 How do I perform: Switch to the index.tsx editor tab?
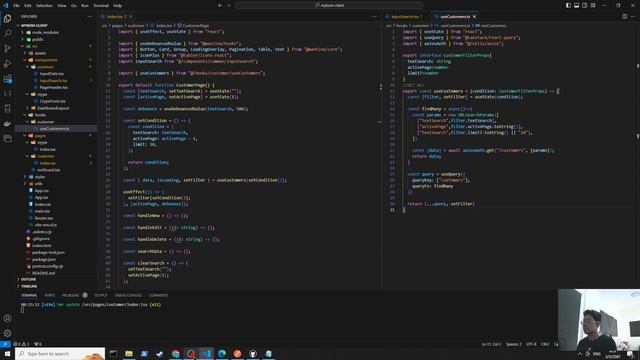tap(116, 17)
